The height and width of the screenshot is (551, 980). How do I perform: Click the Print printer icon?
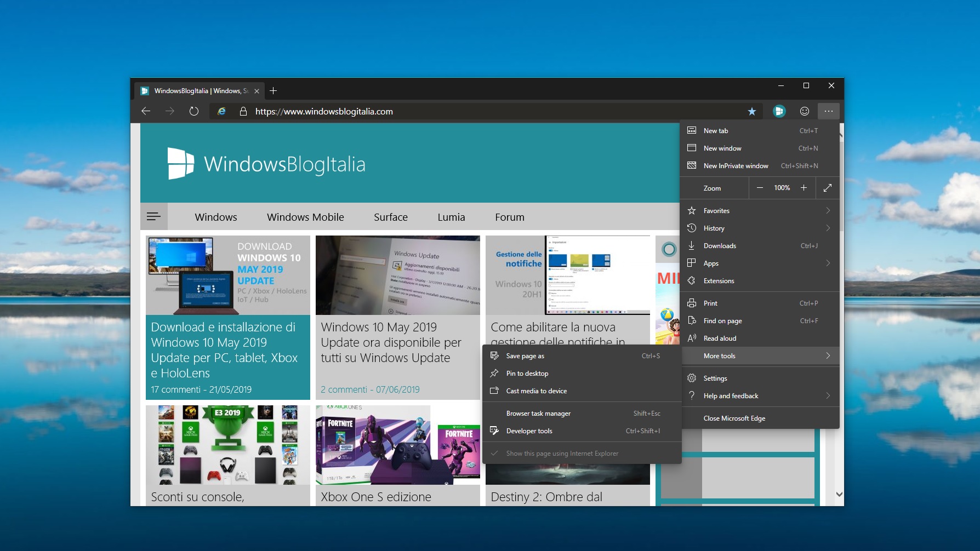(x=692, y=303)
